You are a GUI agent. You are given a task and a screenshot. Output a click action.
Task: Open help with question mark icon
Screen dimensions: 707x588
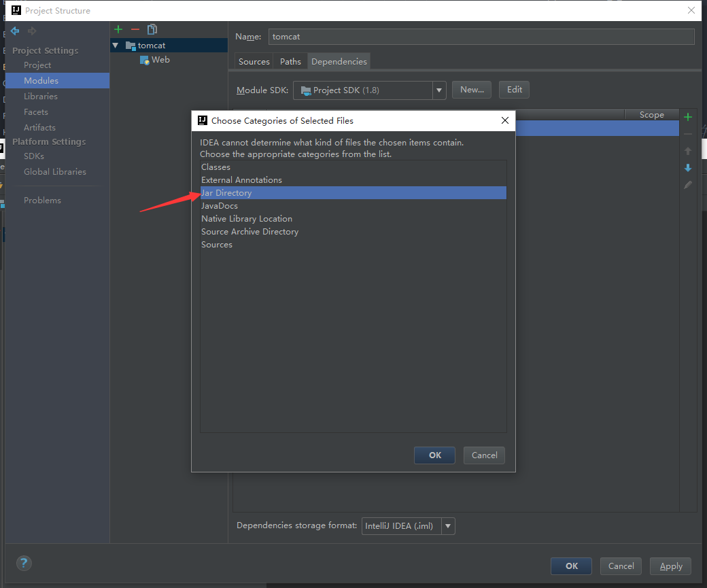click(x=24, y=563)
